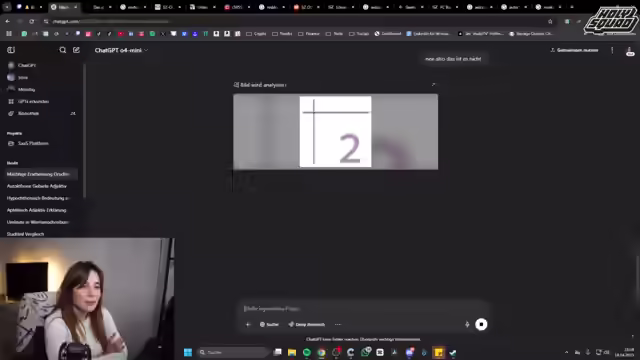
Task: Open more composer tools with ellipsis
Action: [x=338, y=324]
